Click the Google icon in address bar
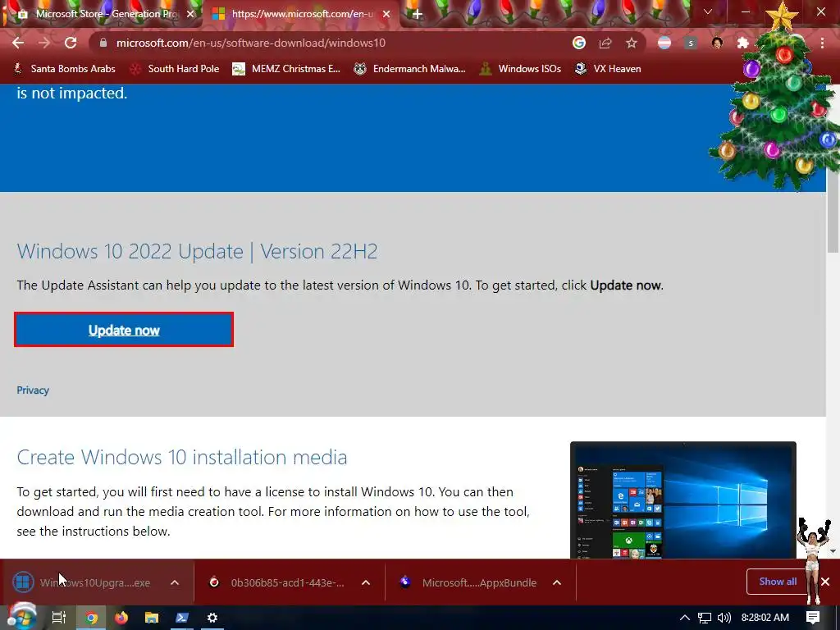 click(x=578, y=43)
